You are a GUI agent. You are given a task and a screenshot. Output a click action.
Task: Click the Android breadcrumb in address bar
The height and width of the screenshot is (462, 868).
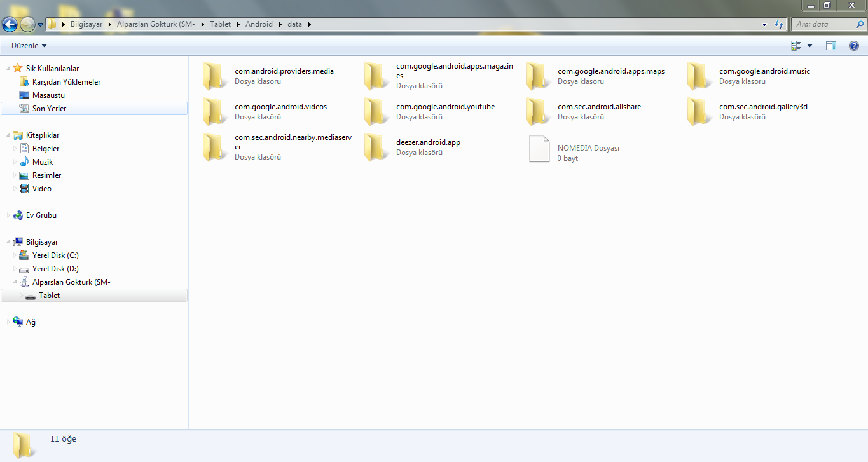pyautogui.click(x=259, y=24)
